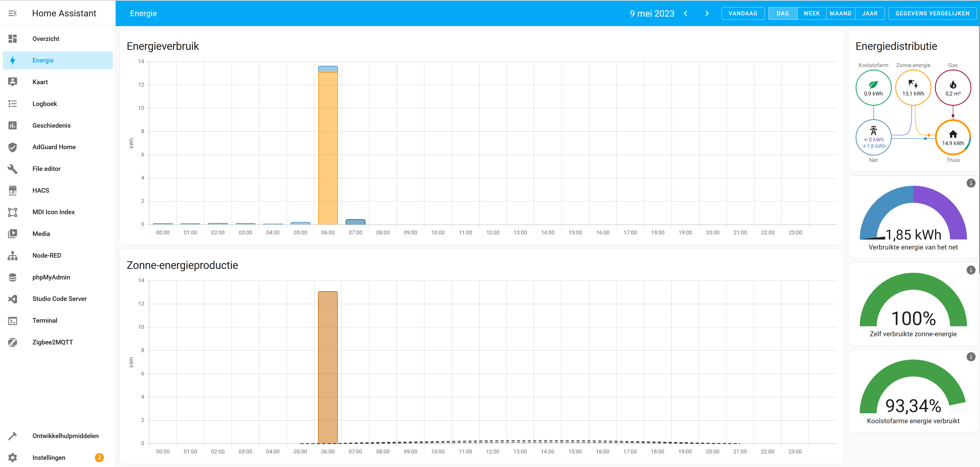
Task: Show info for self-consumed solar gauge
Action: [971, 270]
